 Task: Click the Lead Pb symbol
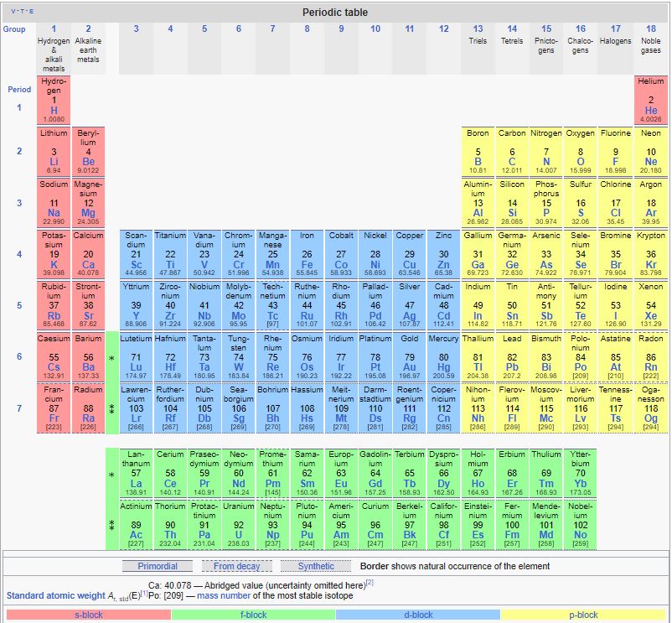tap(512, 367)
